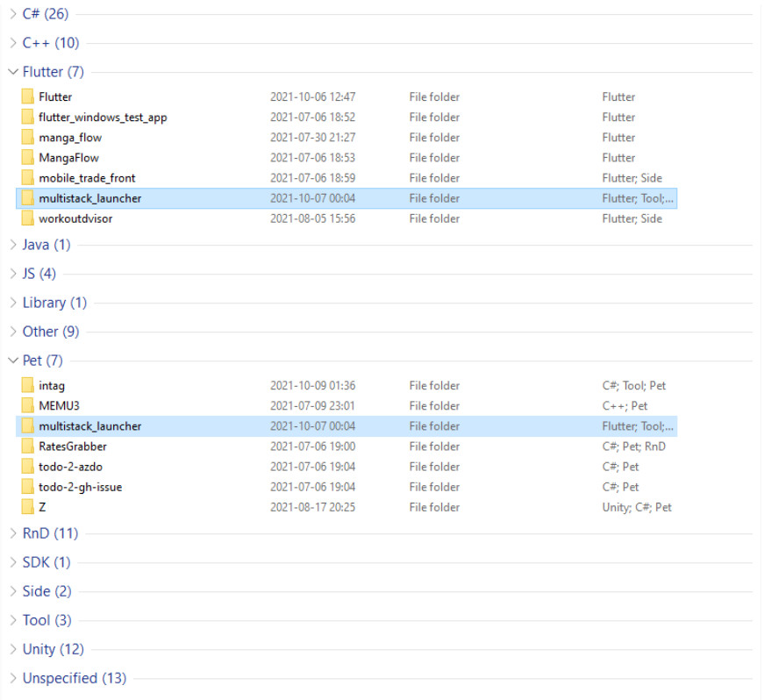Click folder icon of Z folder

click(x=28, y=508)
